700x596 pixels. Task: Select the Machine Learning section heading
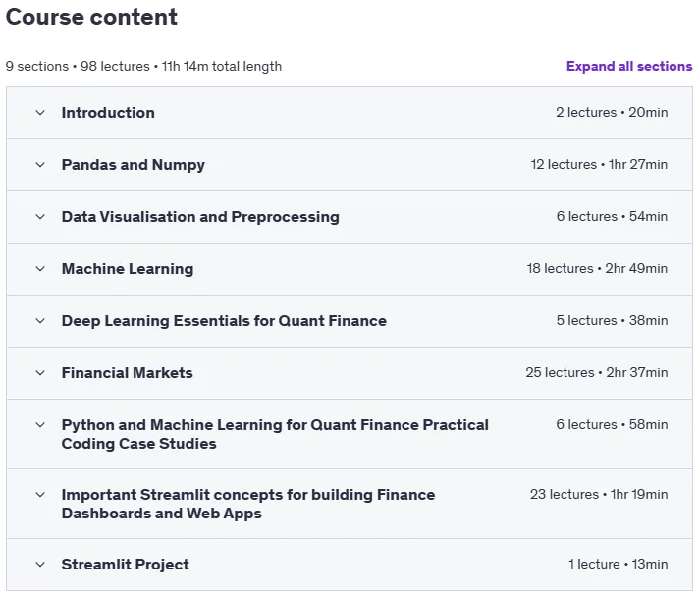coord(128,269)
